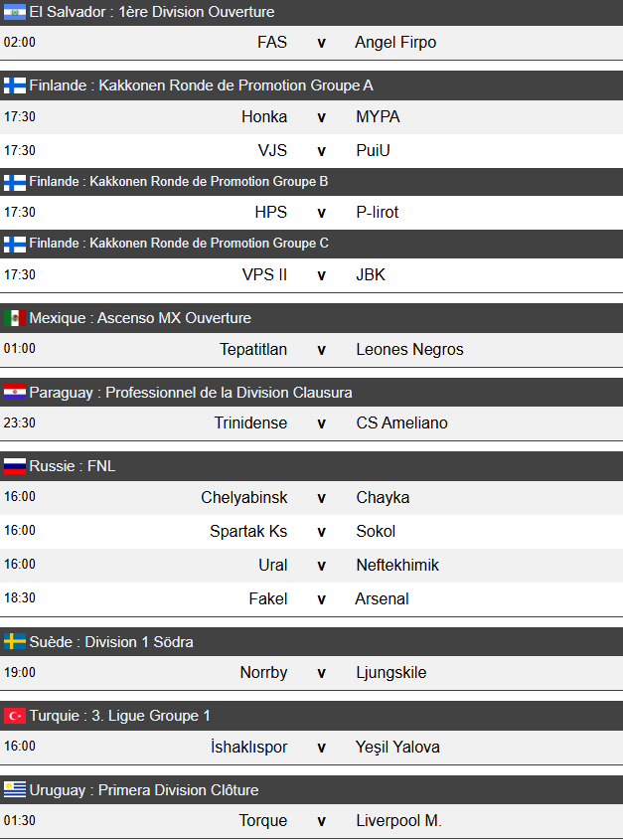Viewport: 623px width, 840px height.
Task: Click the Mexico flag icon
Action: click(15, 318)
